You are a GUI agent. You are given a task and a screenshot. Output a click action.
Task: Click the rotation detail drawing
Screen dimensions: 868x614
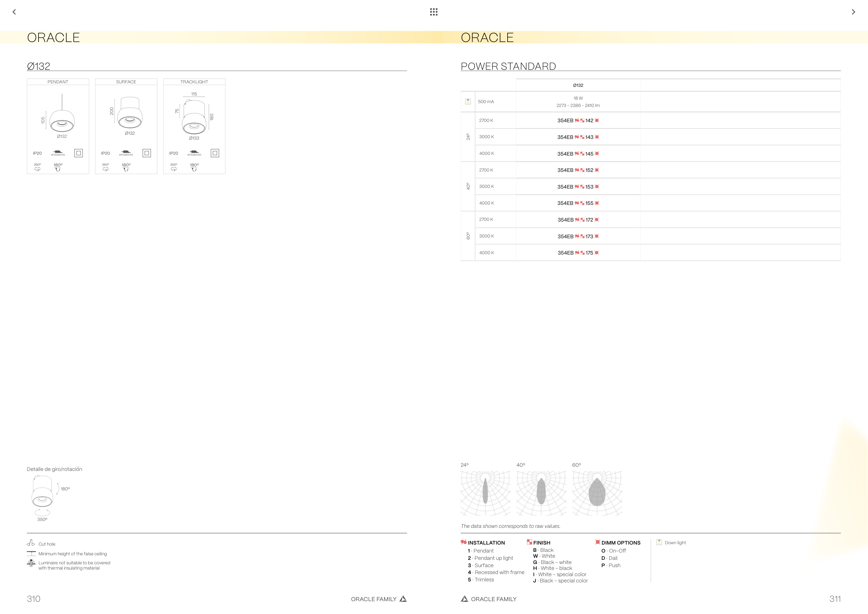click(x=42, y=493)
